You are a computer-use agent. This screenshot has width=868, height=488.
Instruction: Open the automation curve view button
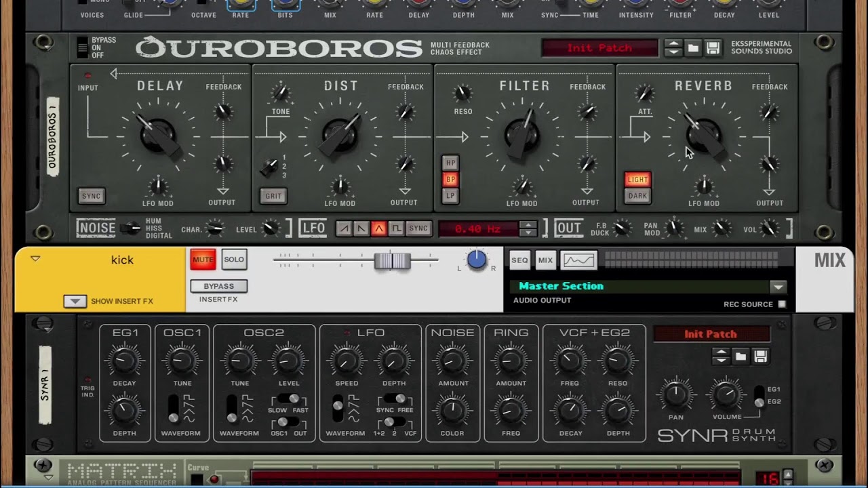(x=579, y=260)
